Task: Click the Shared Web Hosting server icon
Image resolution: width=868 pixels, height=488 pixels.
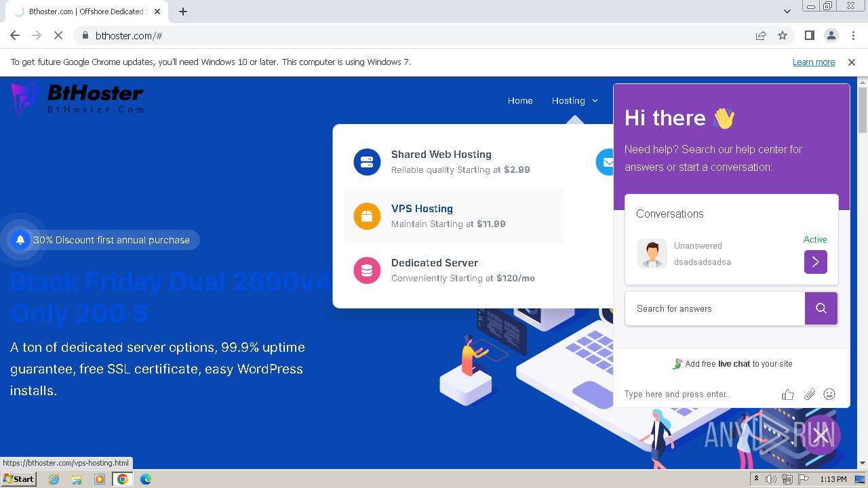Action: pos(367,162)
